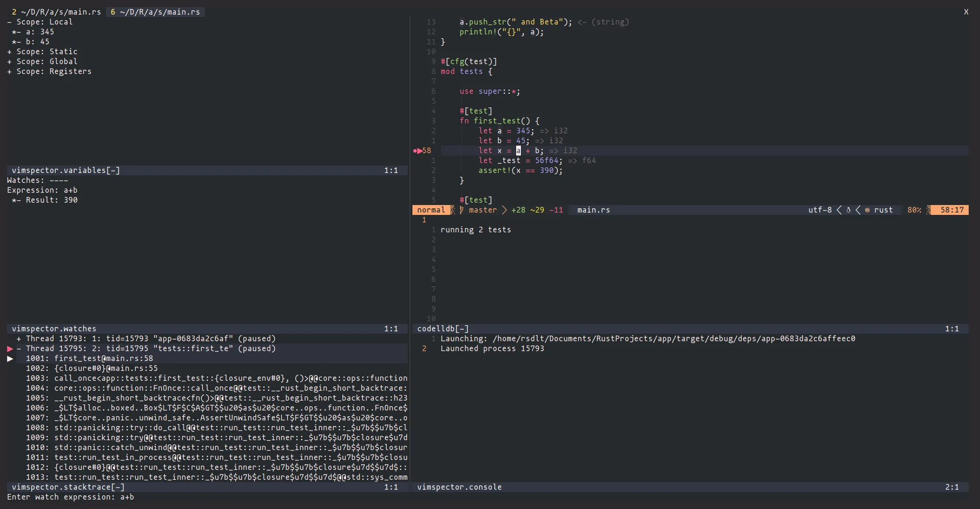Screen dimensions: 980x509
Task: Click the main.rs filename in statusline
Action: [x=593, y=210]
